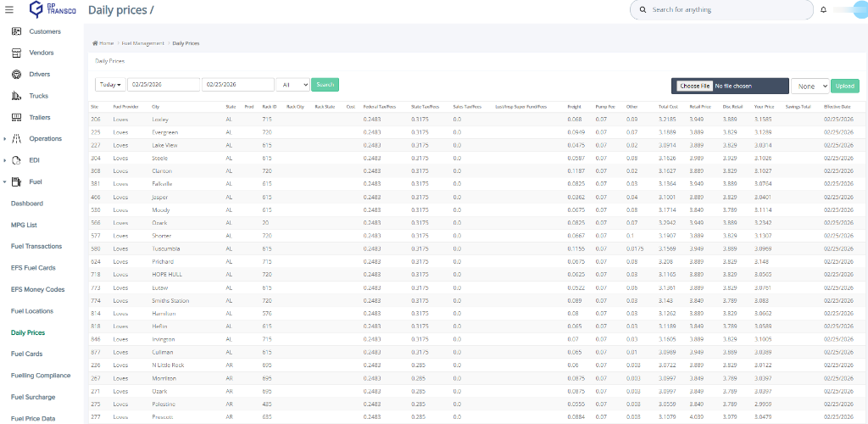The image size is (868, 424).
Task: Open Fuel Transactions menu item
Action: (36, 246)
